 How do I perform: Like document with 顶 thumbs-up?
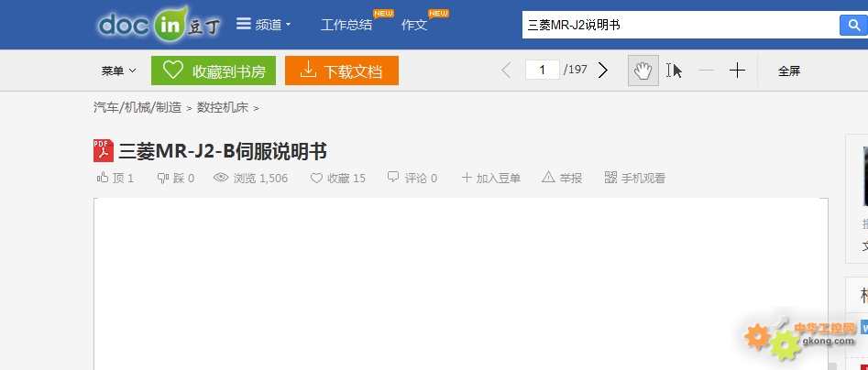click(x=115, y=178)
